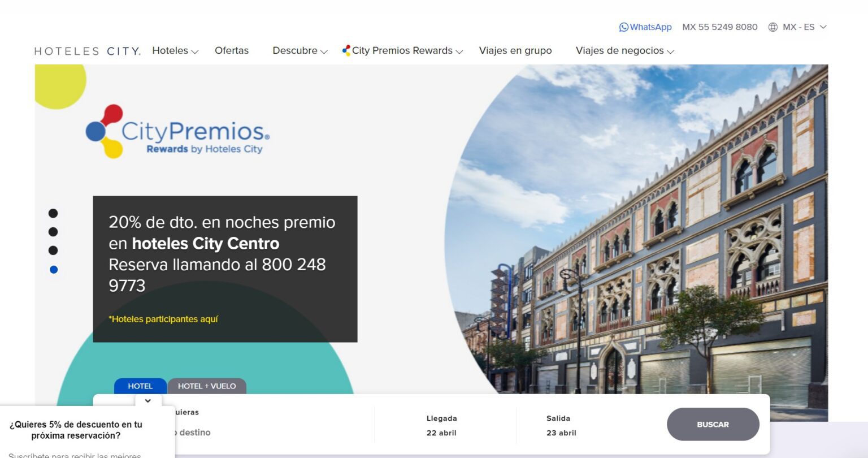The width and height of the screenshot is (868, 458).
Task: Select the second carousel slide dot
Action: [x=53, y=232]
